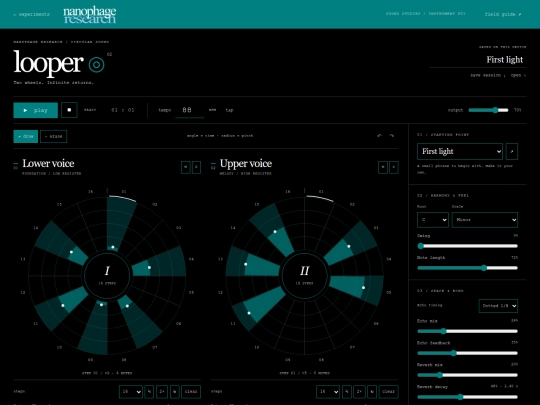This screenshot has width=540, height=405.
Task: Open the Lower voice steps dropdown
Action: [x=131, y=392]
